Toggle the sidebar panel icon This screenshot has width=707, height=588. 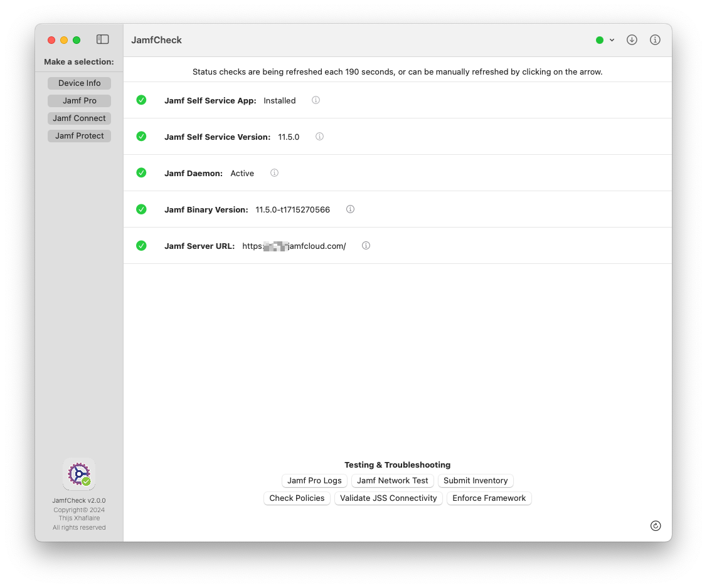point(102,39)
